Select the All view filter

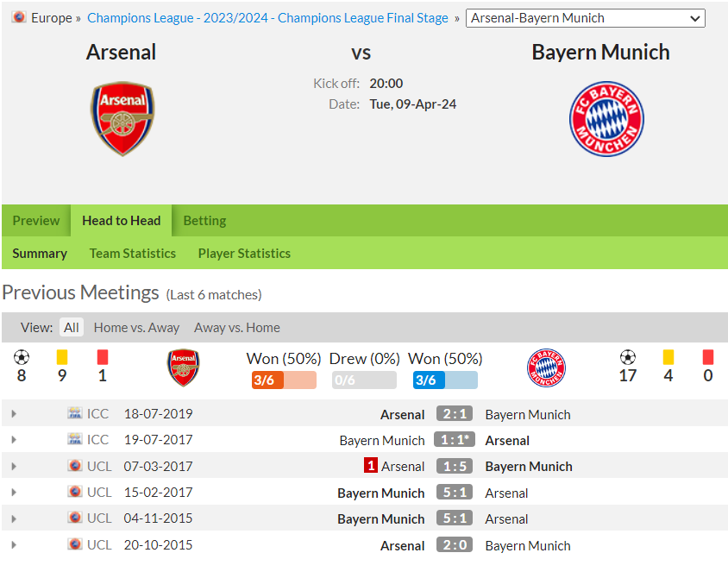72,327
